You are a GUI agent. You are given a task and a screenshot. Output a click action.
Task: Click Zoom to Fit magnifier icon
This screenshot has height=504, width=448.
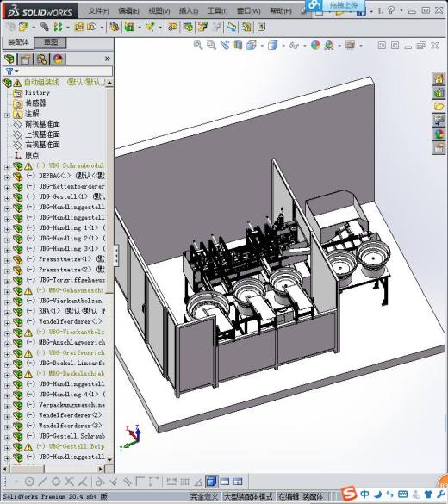(198, 46)
